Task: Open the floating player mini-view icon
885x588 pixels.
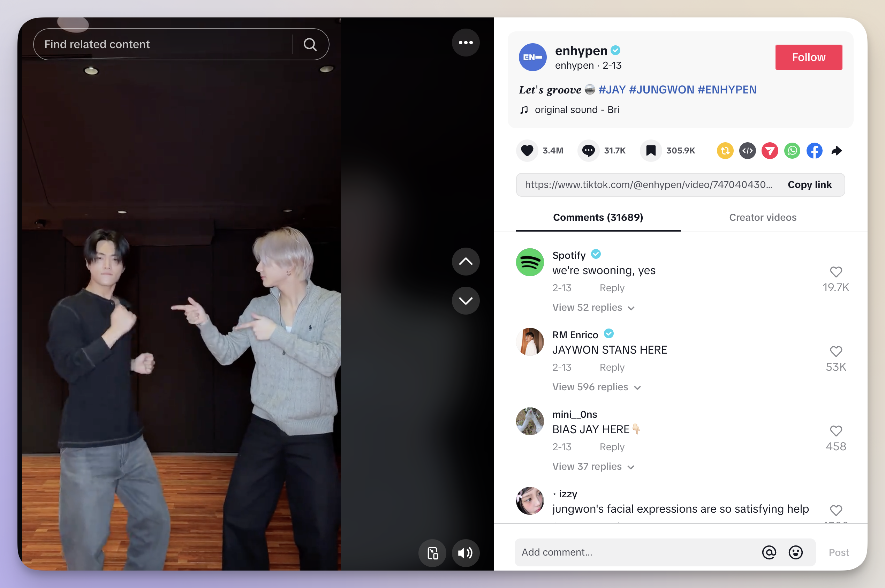Action: tap(433, 553)
